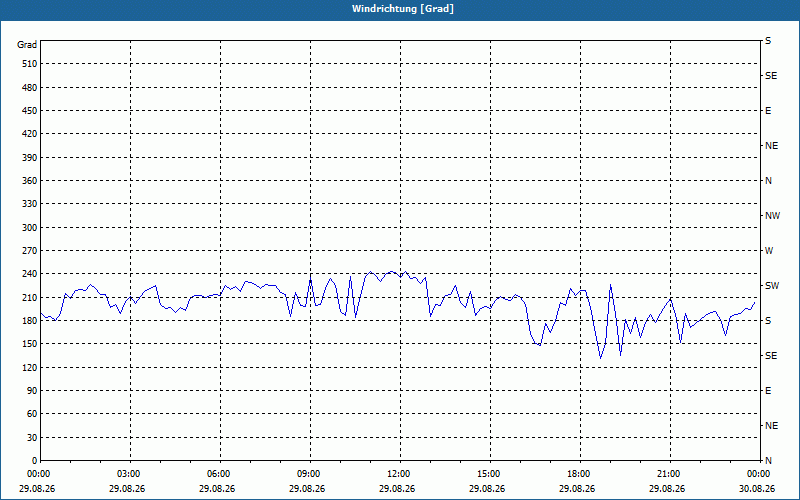This screenshot has height=500, width=800.
Task: Click the N compass label at the 360 line
Action: click(769, 181)
